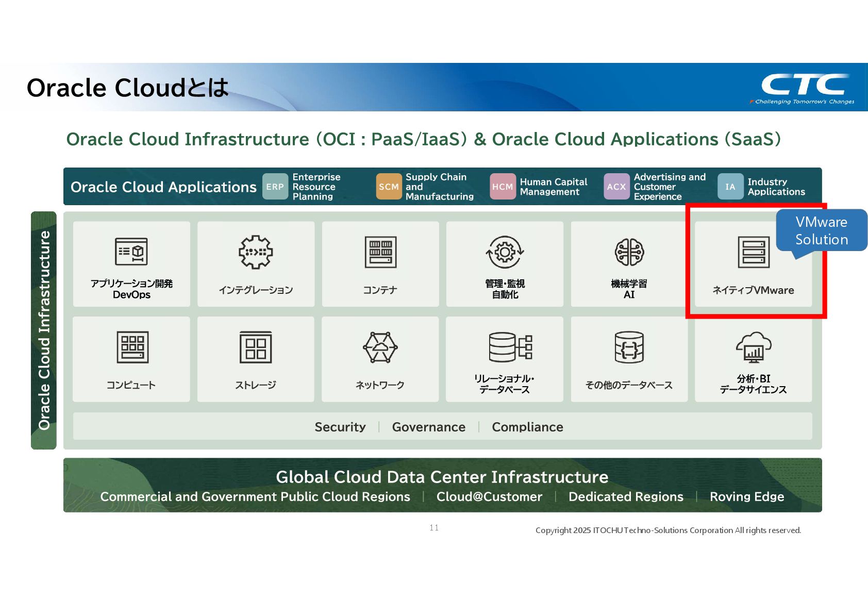Select the ネットワーク label text
The width and height of the screenshot is (868, 614).
tap(380, 385)
